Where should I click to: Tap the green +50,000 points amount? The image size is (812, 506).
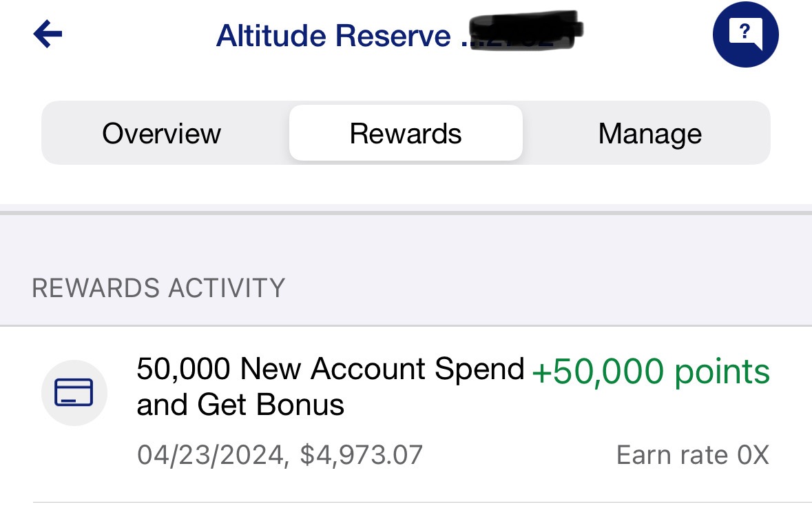651,372
